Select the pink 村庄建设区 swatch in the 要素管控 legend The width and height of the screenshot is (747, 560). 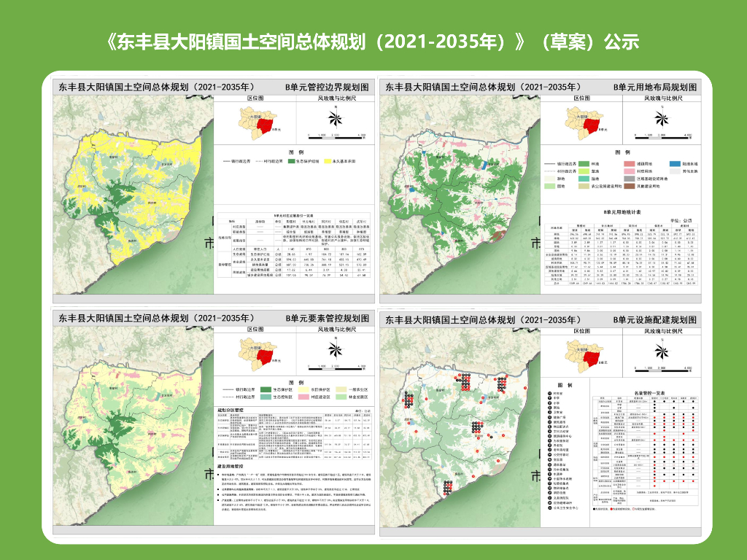(x=303, y=397)
